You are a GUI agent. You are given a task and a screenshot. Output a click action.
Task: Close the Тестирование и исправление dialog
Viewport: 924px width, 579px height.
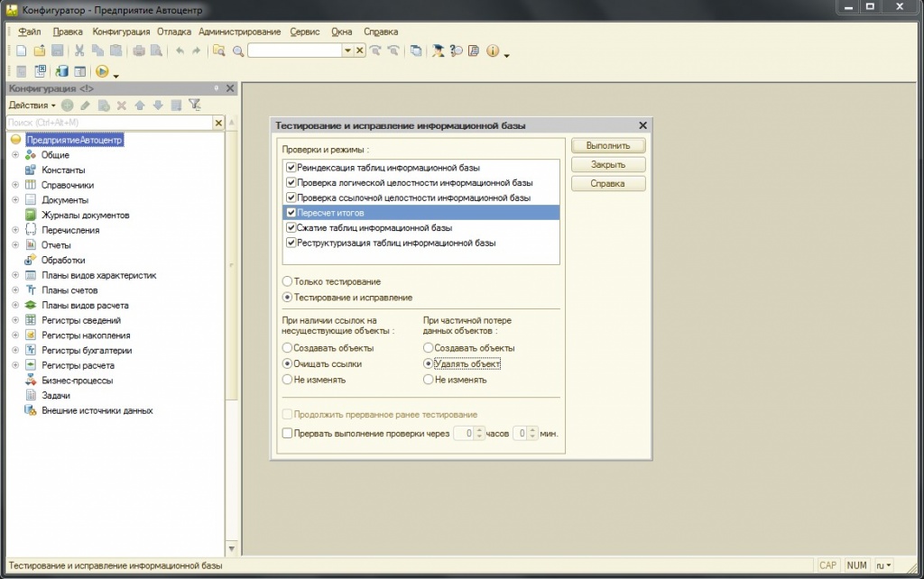(642, 125)
